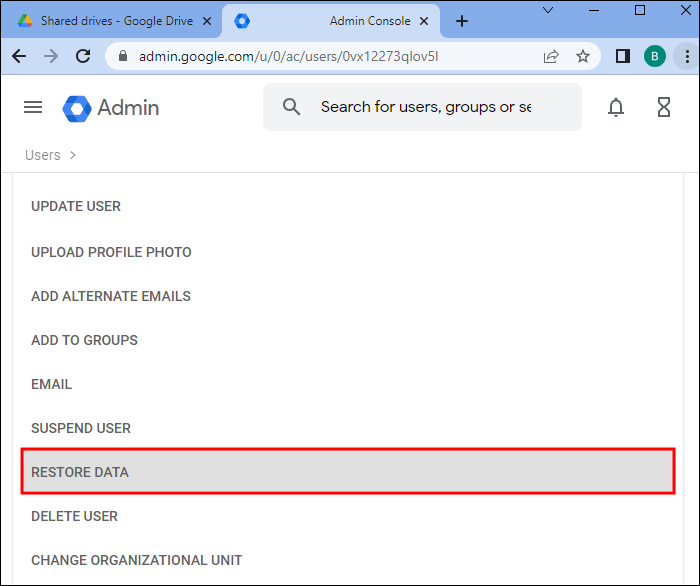Image resolution: width=700 pixels, height=586 pixels.
Task: Switch to Shared drives Google Drive tab
Action: point(108,21)
